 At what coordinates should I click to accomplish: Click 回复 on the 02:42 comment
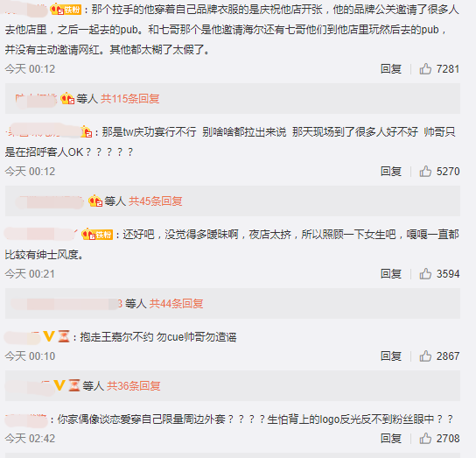pyautogui.click(x=391, y=438)
